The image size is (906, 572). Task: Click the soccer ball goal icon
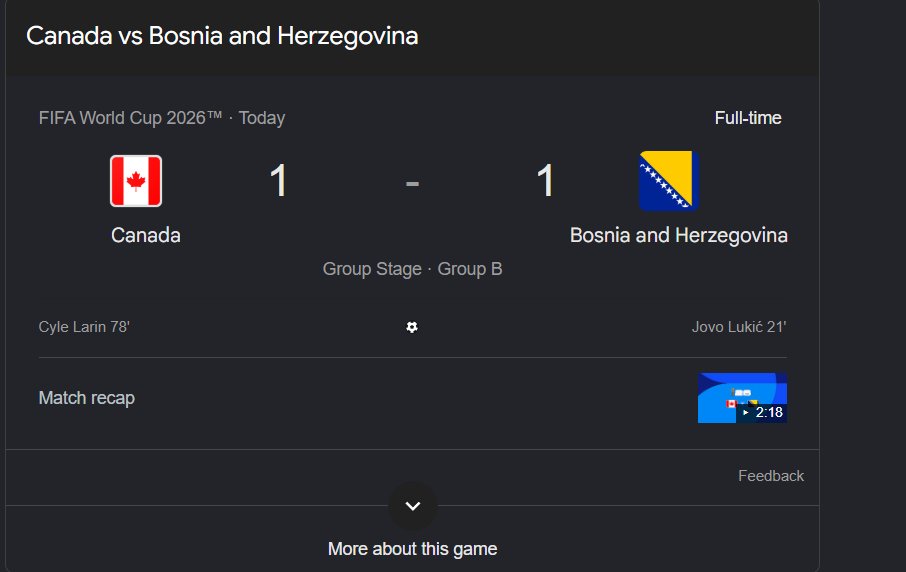tap(411, 327)
